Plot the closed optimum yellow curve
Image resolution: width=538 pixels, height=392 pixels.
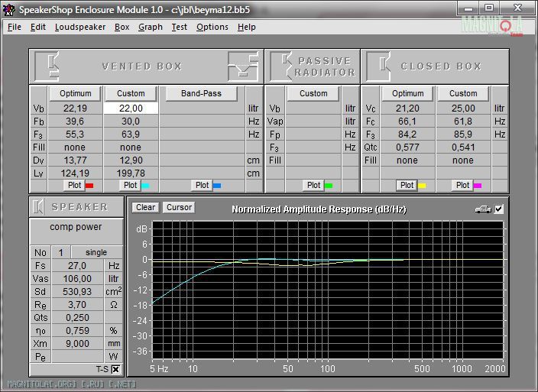point(407,185)
